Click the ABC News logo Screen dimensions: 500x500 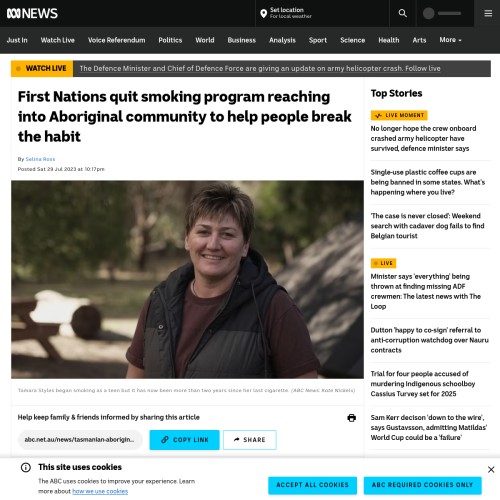[32, 13]
